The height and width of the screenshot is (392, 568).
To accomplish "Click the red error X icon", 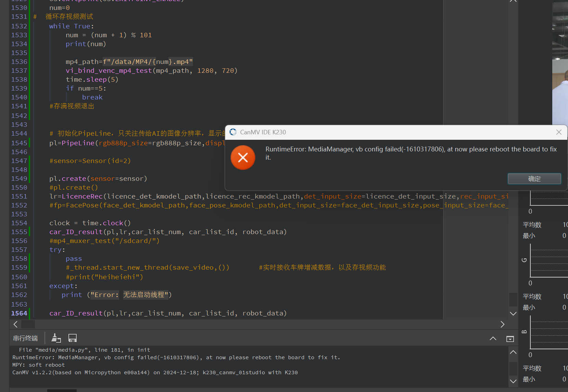I will coord(243,158).
